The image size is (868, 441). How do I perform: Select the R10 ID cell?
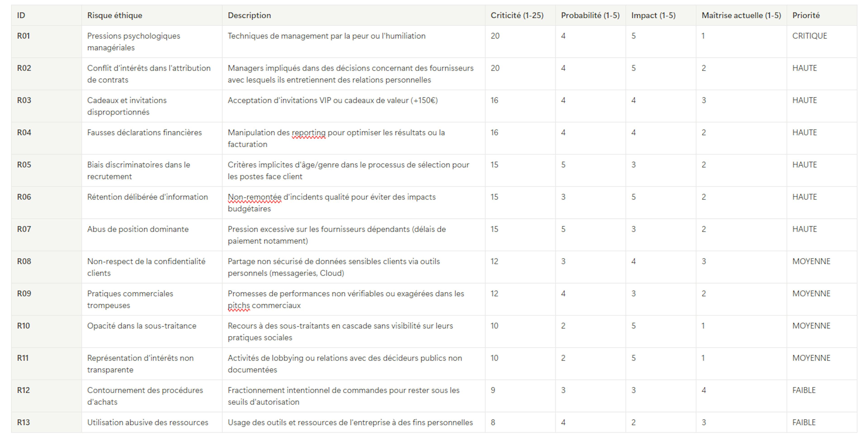pyautogui.click(x=47, y=332)
